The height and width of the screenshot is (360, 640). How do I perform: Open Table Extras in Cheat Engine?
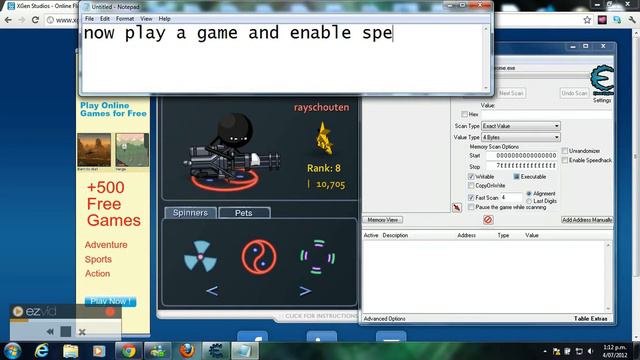(x=591, y=319)
